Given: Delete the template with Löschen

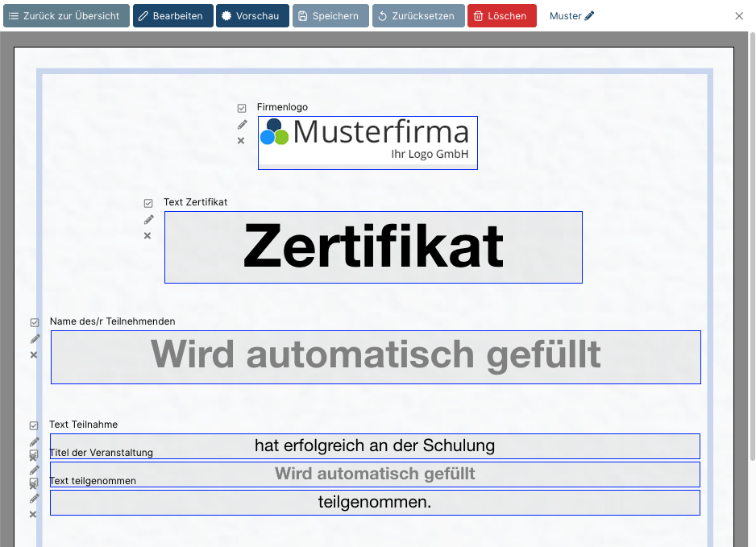Looking at the screenshot, I should pos(501,15).
